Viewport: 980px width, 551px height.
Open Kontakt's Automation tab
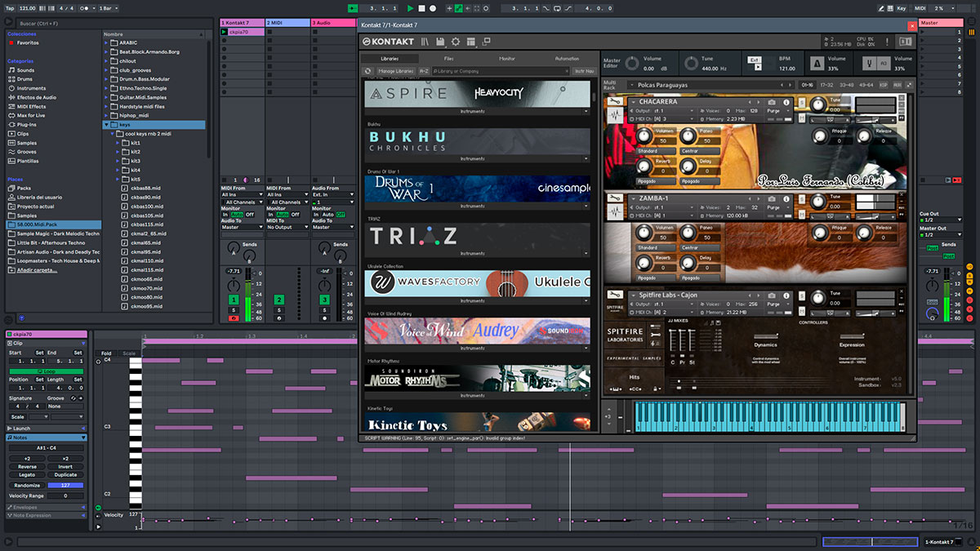click(567, 59)
